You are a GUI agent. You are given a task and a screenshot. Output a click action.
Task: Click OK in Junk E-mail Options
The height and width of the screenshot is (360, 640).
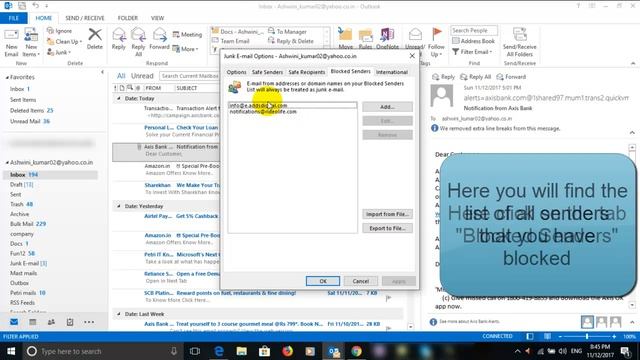point(323,281)
